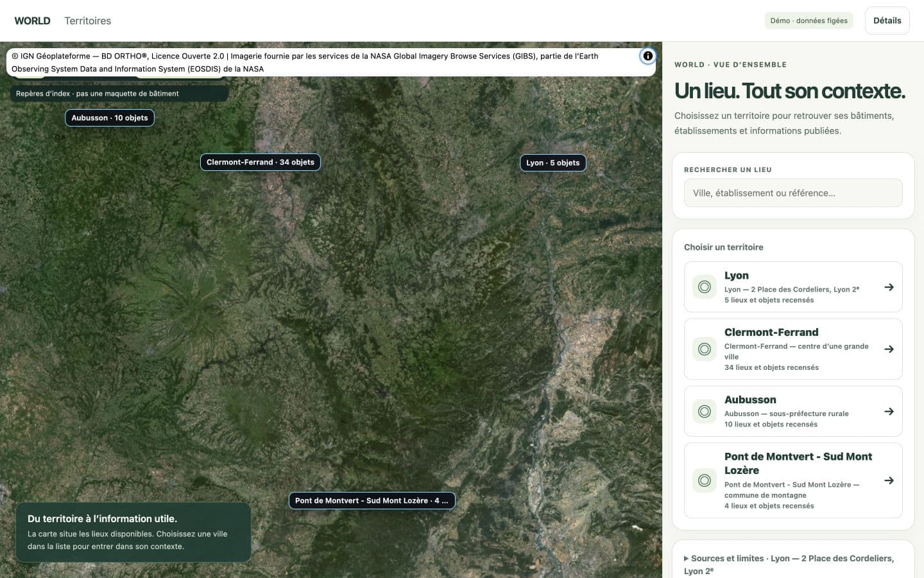This screenshot has height=578, width=924.
Task: Click '5 lieux et objets recensés' text
Action: [x=769, y=300]
